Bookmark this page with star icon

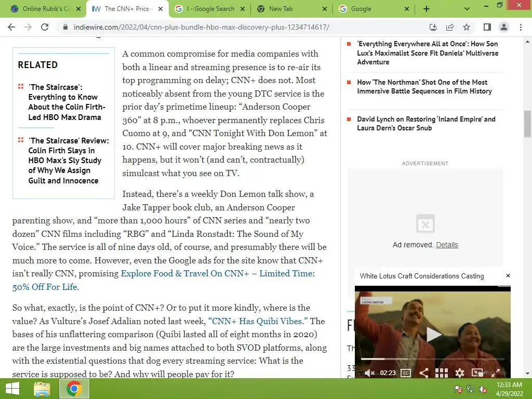tap(467, 27)
